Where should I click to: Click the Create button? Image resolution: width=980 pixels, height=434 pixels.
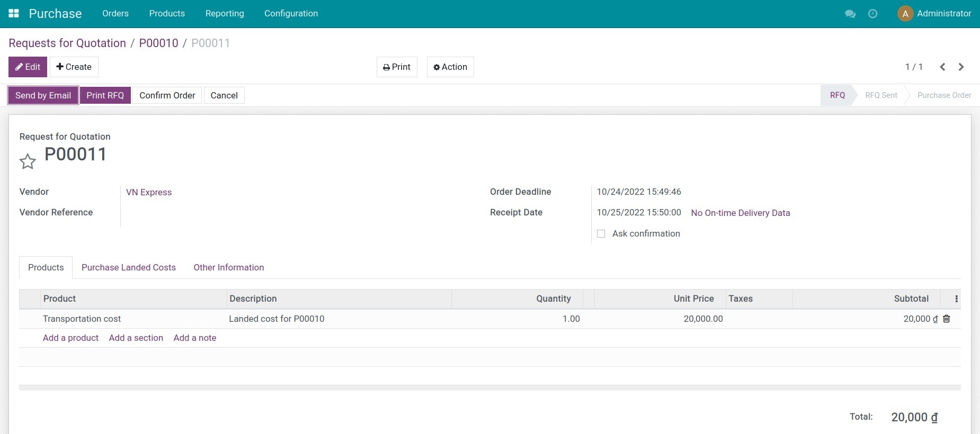[74, 67]
